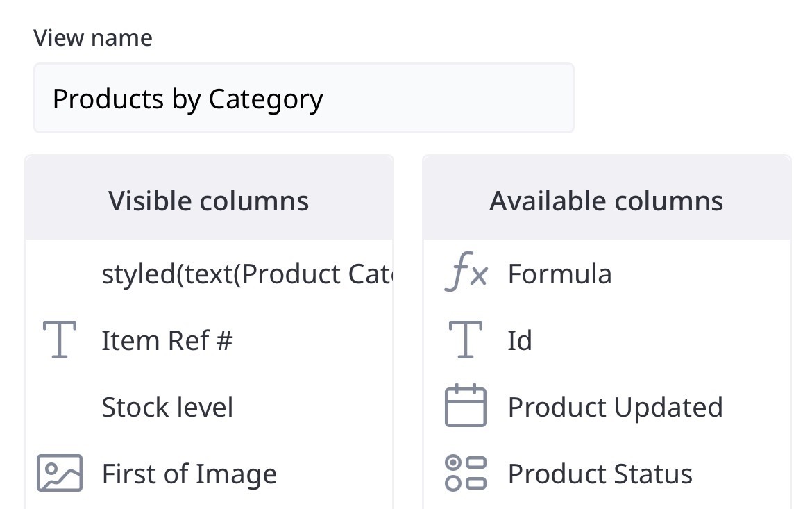
Task: Click the fx formula icon
Action: coord(466,274)
